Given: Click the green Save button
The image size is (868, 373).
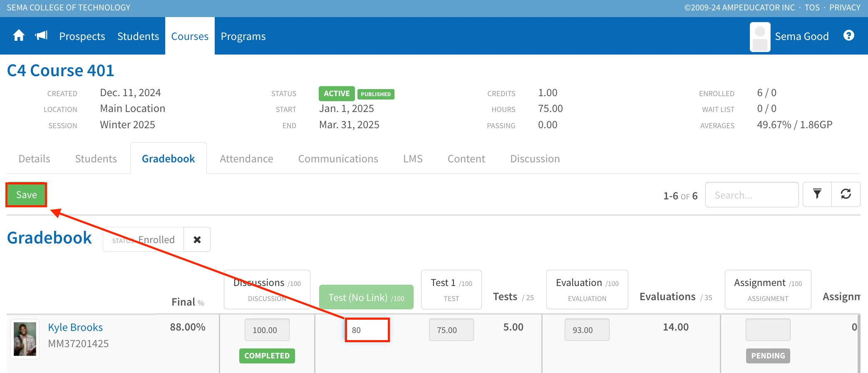Looking at the screenshot, I should coord(26,194).
